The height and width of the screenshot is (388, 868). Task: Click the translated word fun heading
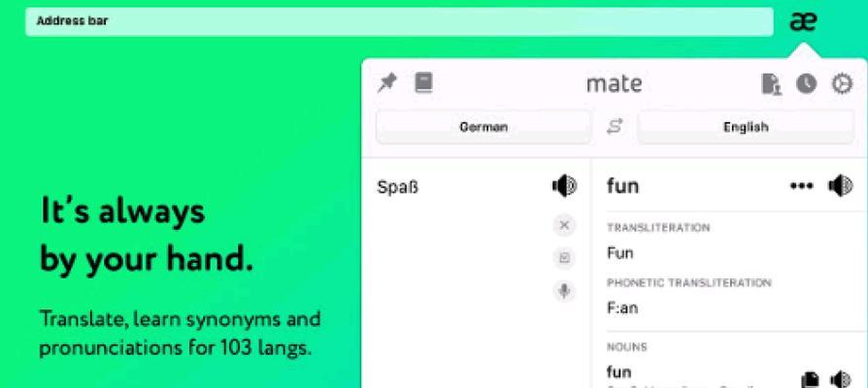pyautogui.click(x=622, y=186)
